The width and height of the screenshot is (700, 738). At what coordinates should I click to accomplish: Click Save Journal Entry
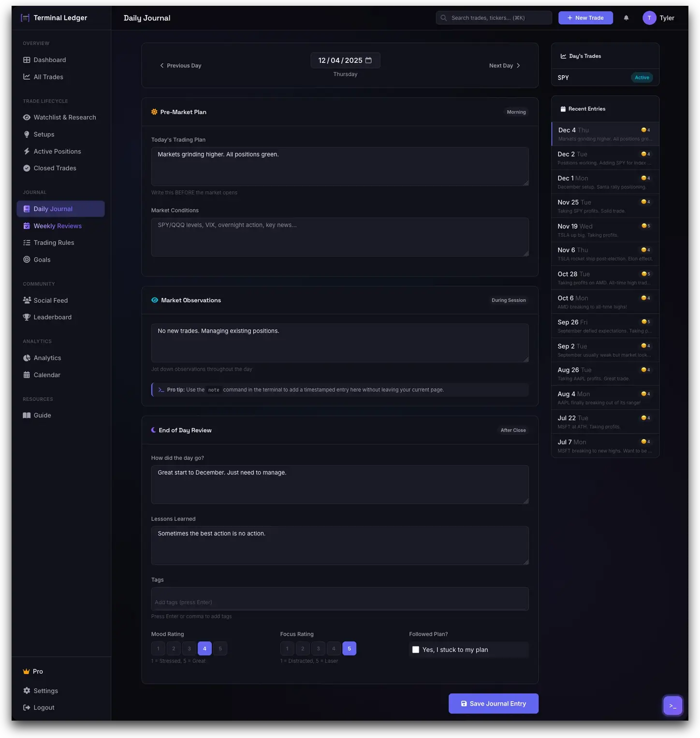[x=493, y=703]
